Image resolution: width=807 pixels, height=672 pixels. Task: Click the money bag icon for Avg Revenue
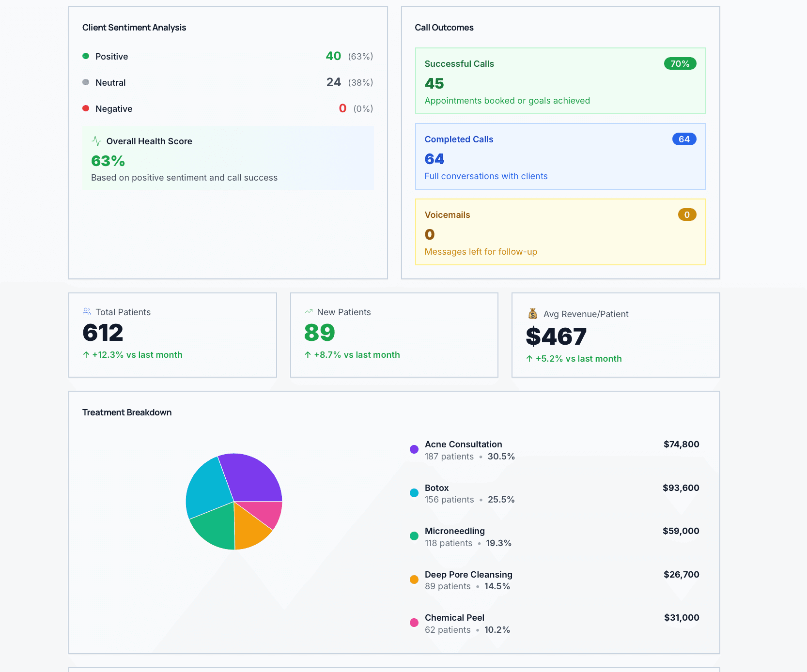click(533, 314)
